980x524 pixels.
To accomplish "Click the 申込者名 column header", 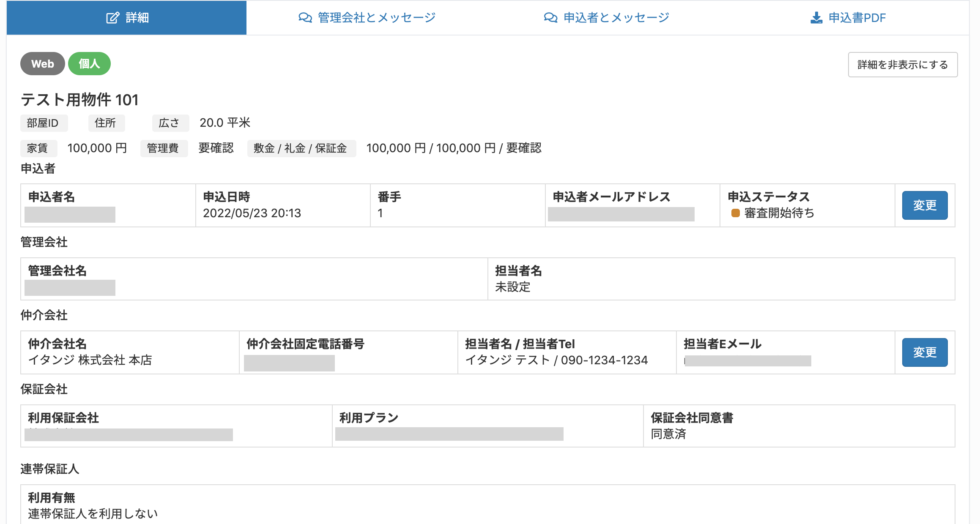I will tap(51, 197).
